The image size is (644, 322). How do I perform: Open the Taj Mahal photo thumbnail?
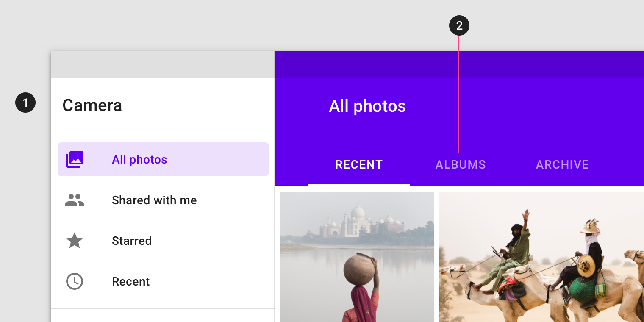(357, 257)
